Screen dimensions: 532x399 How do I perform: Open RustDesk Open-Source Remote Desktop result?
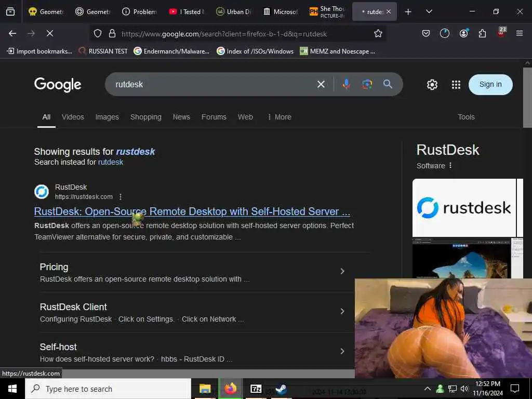click(x=192, y=211)
